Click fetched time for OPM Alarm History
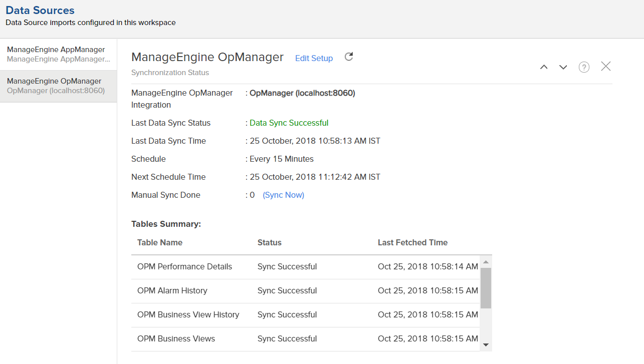Viewport: 644px width, 364px height. 428,290
